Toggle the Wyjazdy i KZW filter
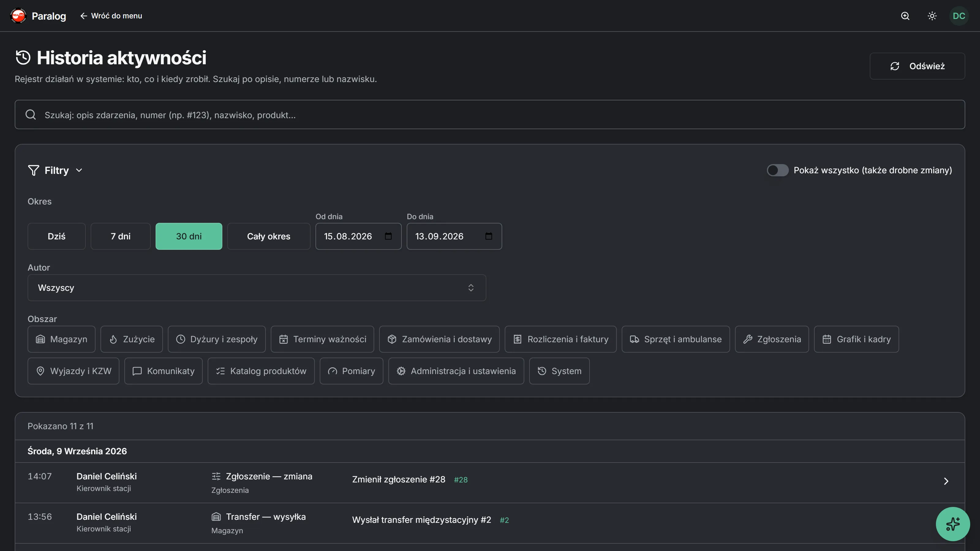980x551 pixels. pyautogui.click(x=73, y=371)
